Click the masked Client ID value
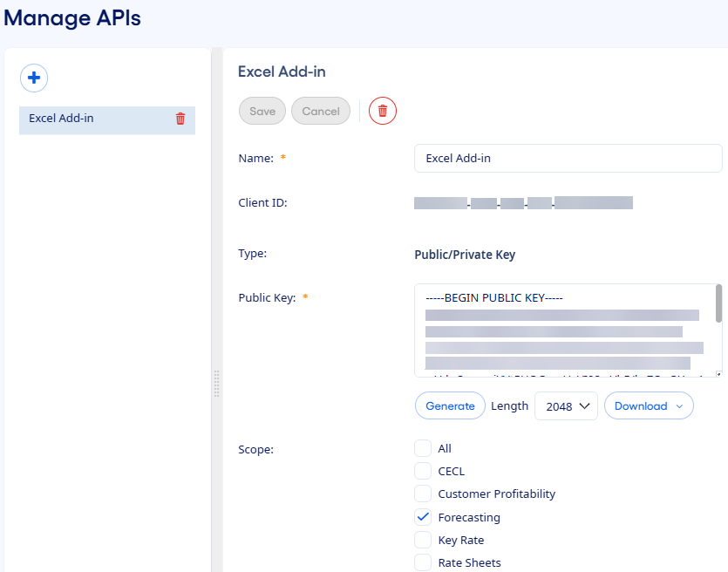Image resolution: width=728 pixels, height=572 pixels. [523, 203]
